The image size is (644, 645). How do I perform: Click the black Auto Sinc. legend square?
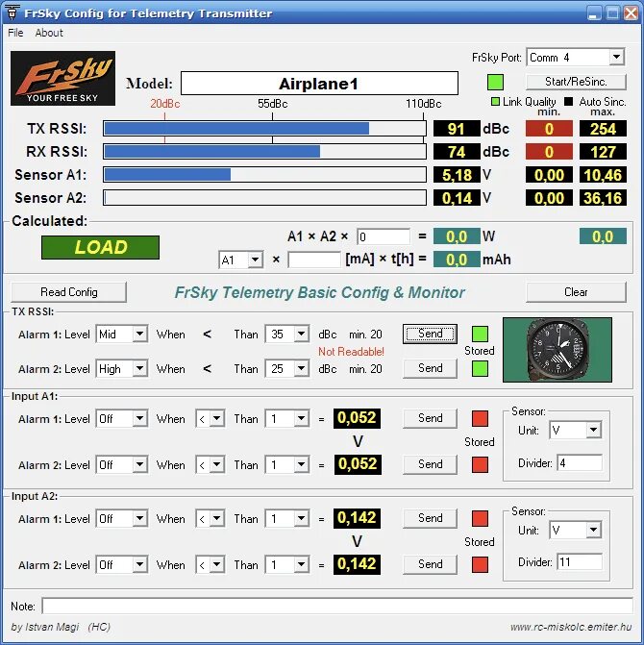click(x=568, y=101)
